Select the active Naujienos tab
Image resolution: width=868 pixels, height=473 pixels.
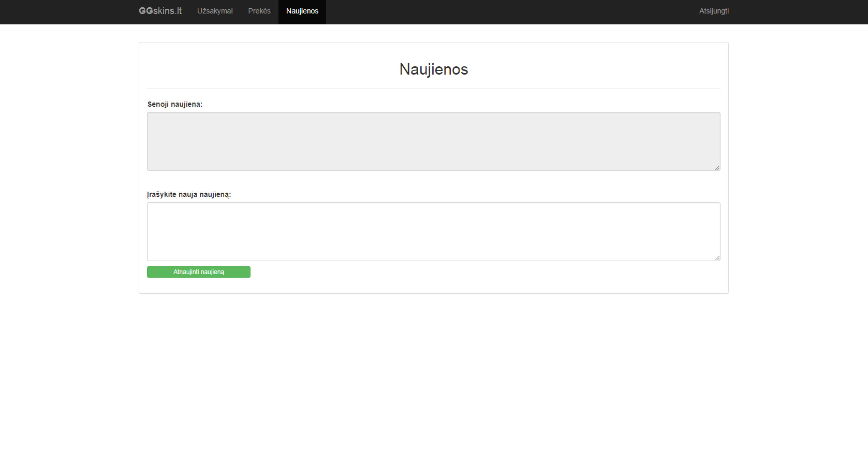coord(302,11)
